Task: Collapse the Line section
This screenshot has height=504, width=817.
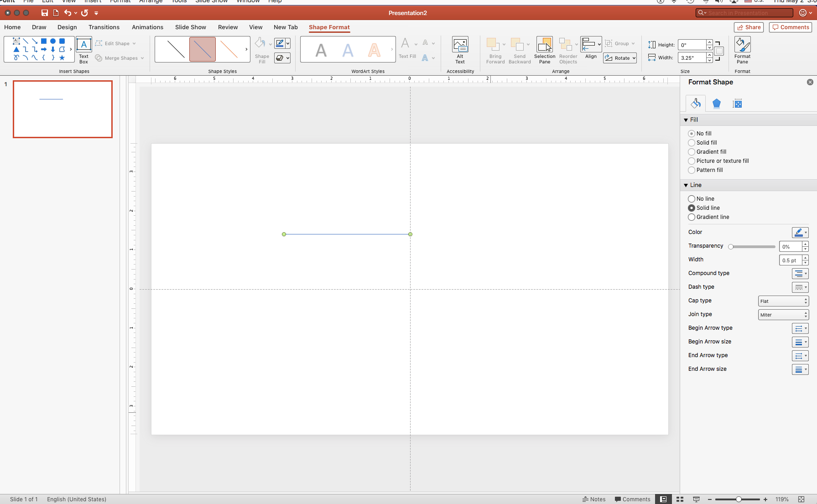Action: (x=686, y=185)
